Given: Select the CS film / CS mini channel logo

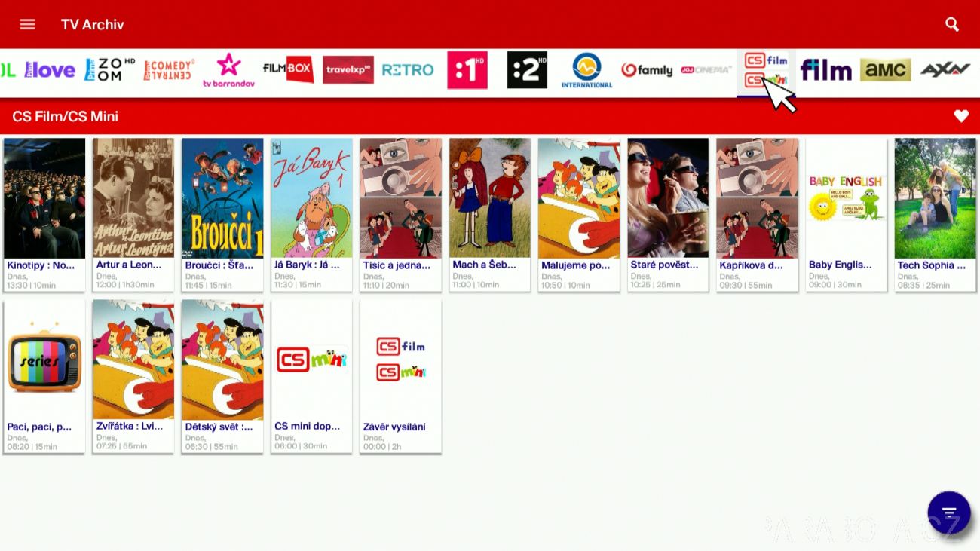Looking at the screenshot, I should pyautogui.click(x=766, y=70).
